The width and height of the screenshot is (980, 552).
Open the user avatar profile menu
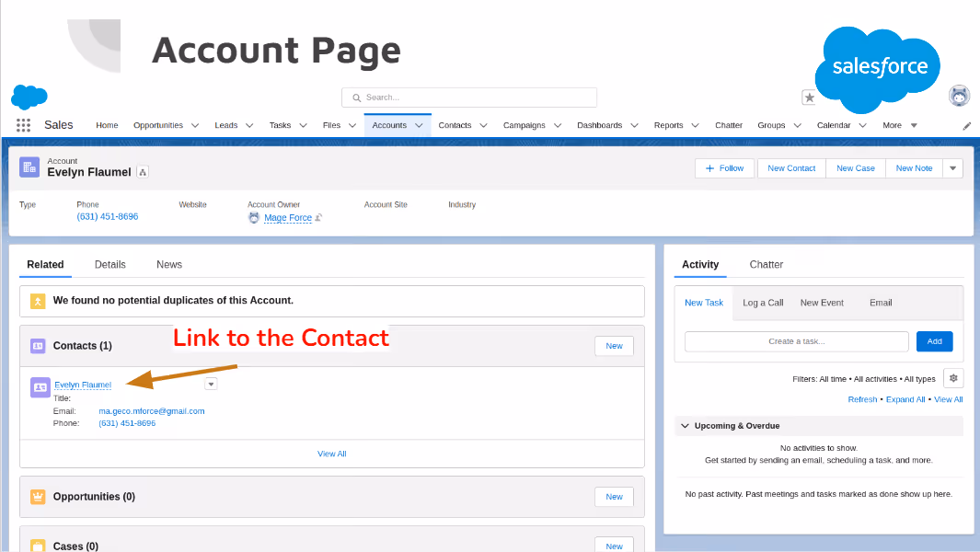pyautogui.click(x=959, y=96)
